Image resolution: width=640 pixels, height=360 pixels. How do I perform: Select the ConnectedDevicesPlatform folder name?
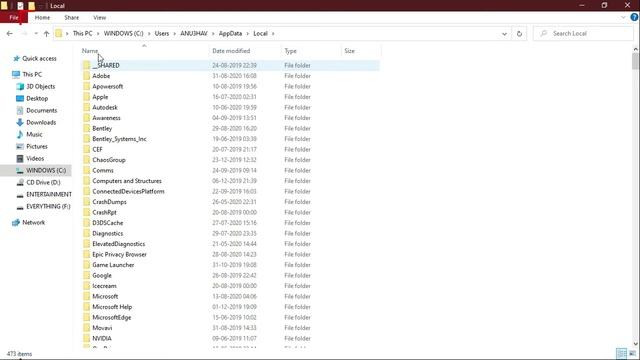coord(128,191)
